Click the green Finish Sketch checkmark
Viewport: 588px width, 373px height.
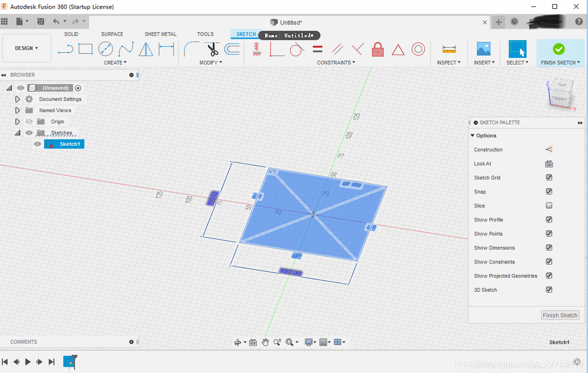tap(558, 49)
